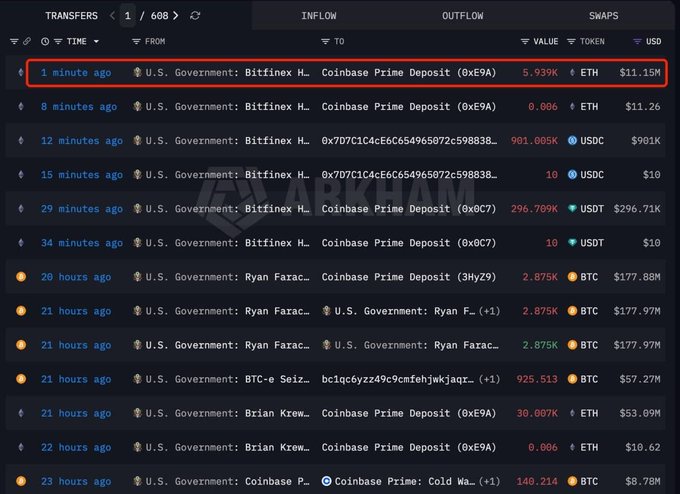Click USDT token icon in $296.71K row
The width and height of the screenshot is (680, 494).
572,209
